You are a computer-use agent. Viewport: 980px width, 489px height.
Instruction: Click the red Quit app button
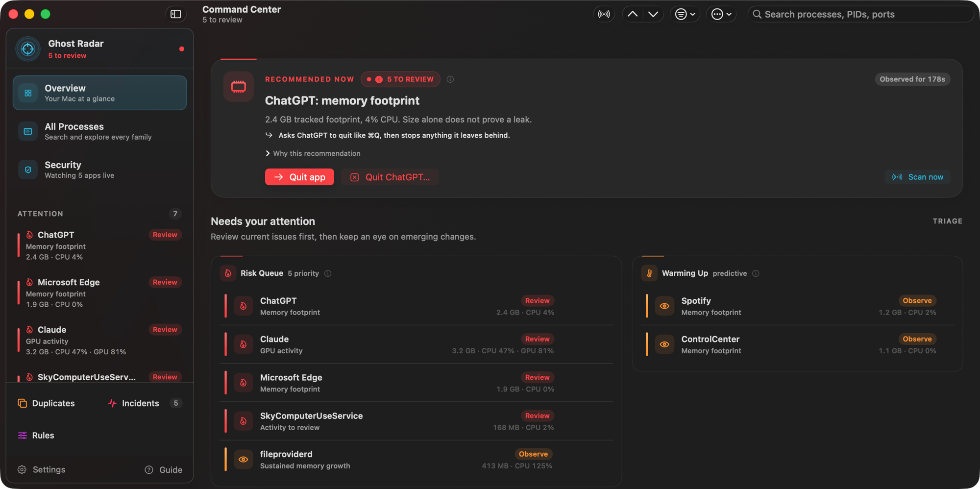(x=299, y=177)
